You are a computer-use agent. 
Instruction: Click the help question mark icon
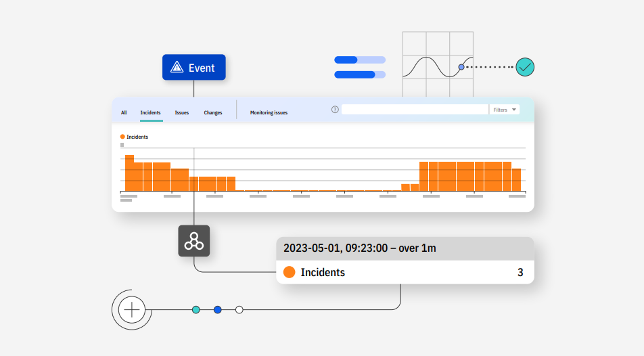(x=335, y=110)
